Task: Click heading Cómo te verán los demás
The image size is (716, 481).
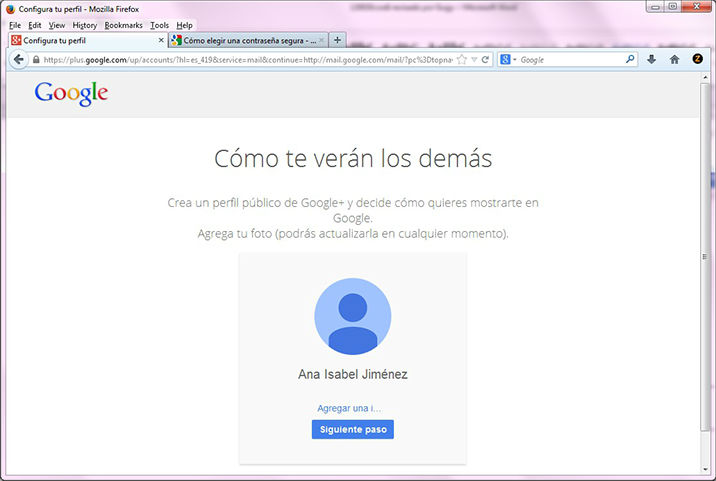Action: 353,159
